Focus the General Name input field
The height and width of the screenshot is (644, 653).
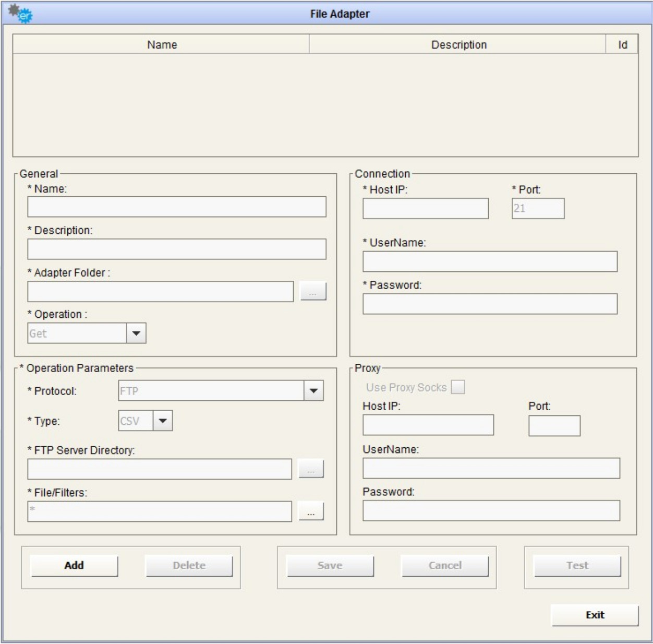[x=176, y=207]
